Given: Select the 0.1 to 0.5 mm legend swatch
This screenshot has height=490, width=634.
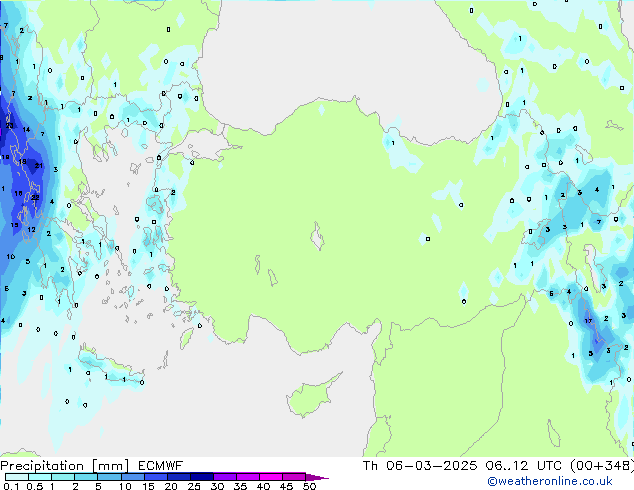Looking at the screenshot, I should [17, 477].
